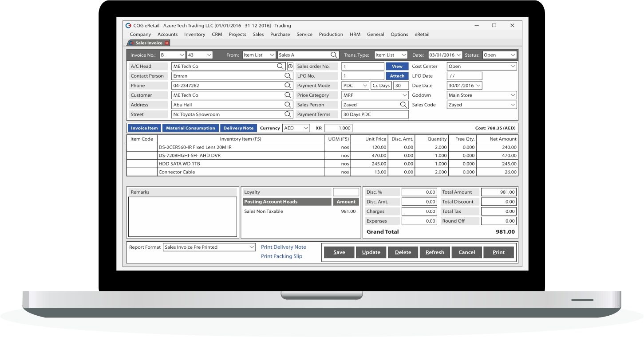Expand the Report Format dropdown

click(x=251, y=247)
